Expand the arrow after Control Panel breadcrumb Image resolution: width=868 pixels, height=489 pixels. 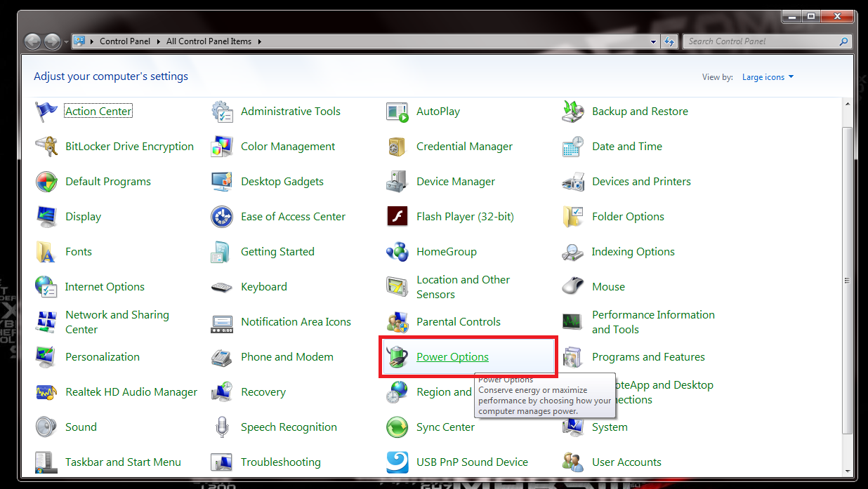click(x=158, y=41)
